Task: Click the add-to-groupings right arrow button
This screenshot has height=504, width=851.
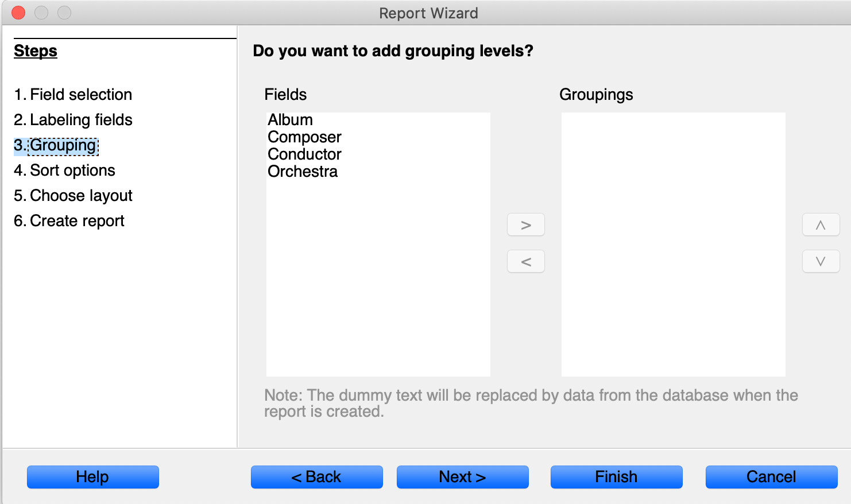Action: [525, 225]
